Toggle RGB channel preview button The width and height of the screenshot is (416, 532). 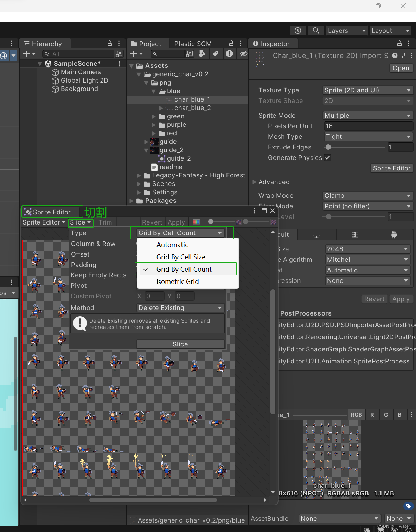[x=356, y=415]
